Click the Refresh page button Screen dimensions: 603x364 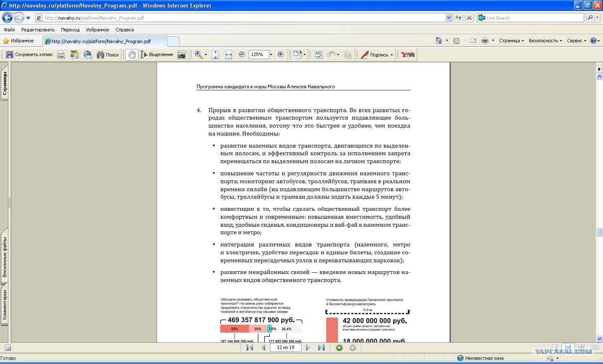click(x=459, y=18)
